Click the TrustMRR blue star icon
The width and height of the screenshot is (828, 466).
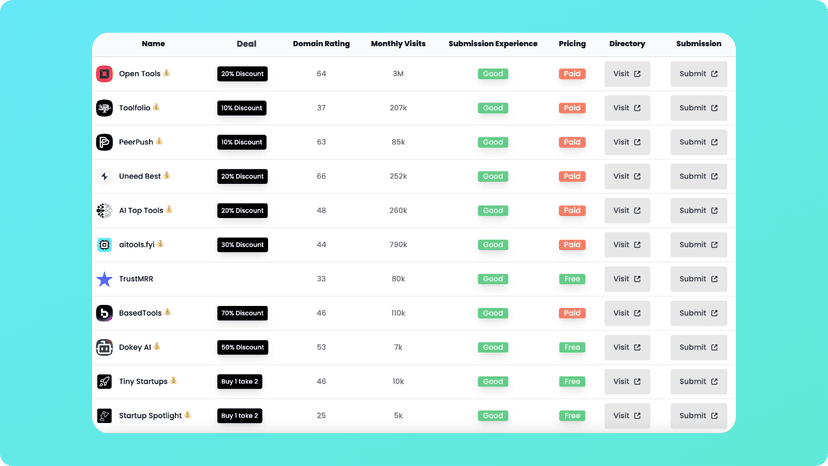105,279
